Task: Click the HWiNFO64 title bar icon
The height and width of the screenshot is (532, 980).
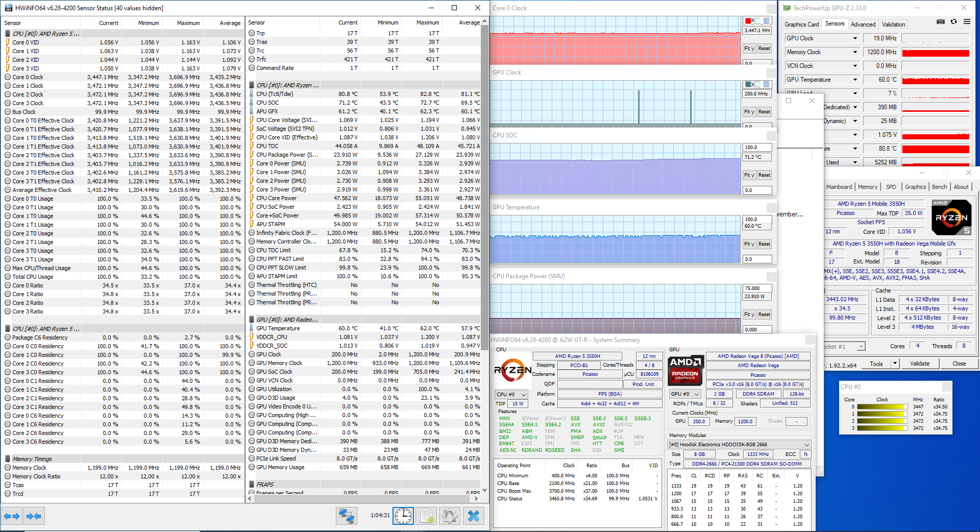Action: pos(9,8)
